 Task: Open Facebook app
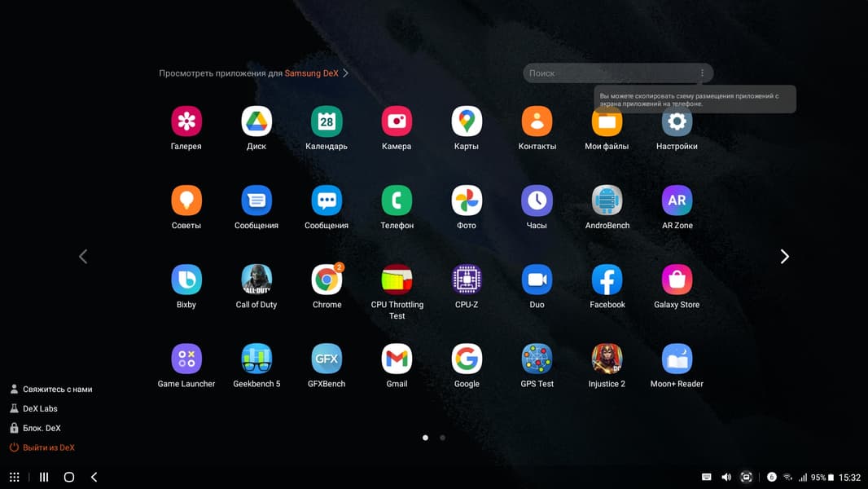click(x=607, y=280)
